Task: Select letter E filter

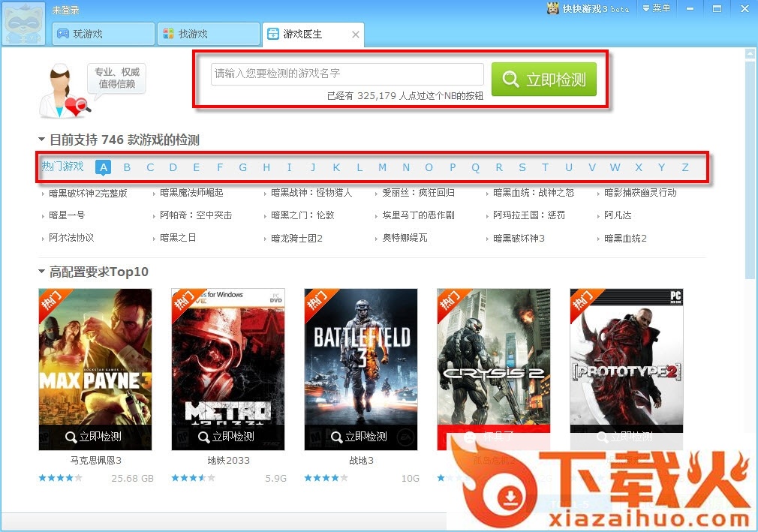Action: [x=197, y=167]
